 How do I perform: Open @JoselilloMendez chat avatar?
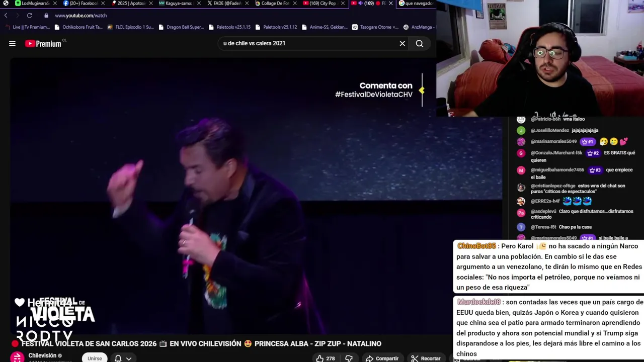point(521,131)
